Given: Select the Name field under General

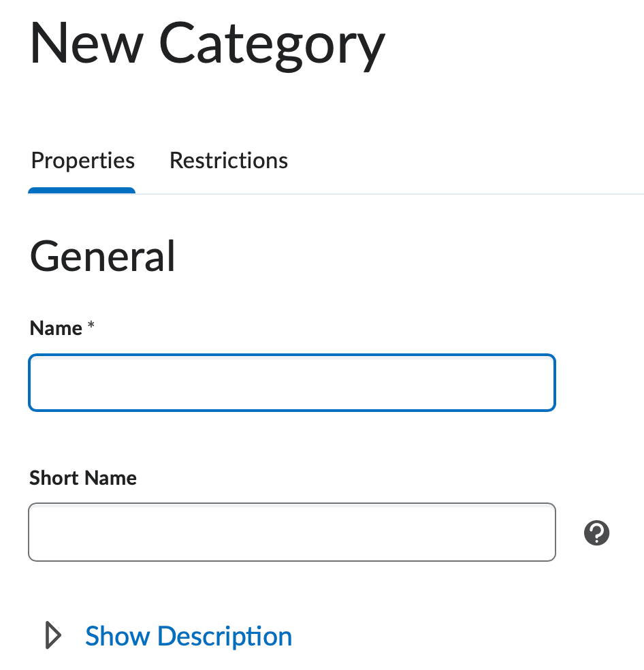Looking at the screenshot, I should click(292, 382).
